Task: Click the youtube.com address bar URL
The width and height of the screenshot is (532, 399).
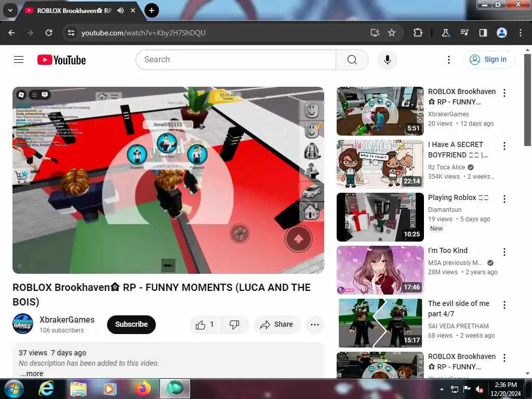Action: (x=143, y=33)
